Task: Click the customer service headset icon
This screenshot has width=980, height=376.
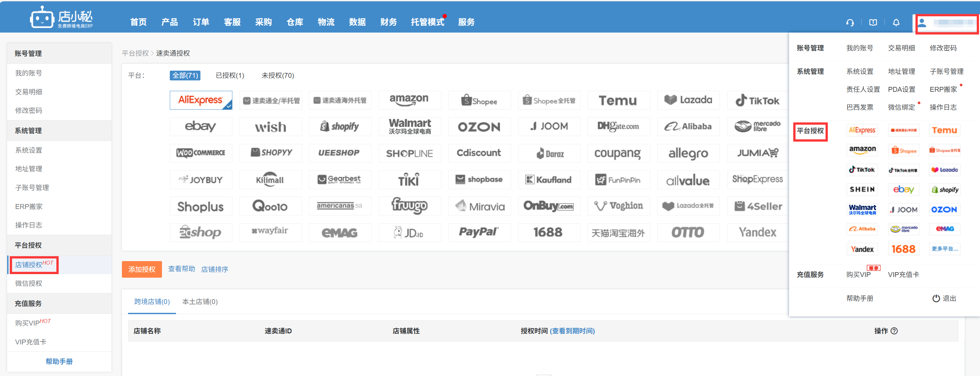Action: (x=850, y=22)
